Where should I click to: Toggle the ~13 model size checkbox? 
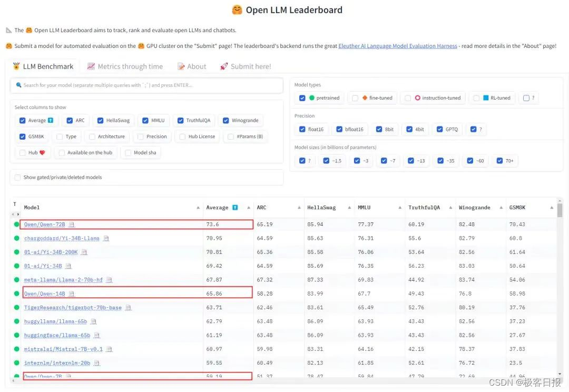411,161
